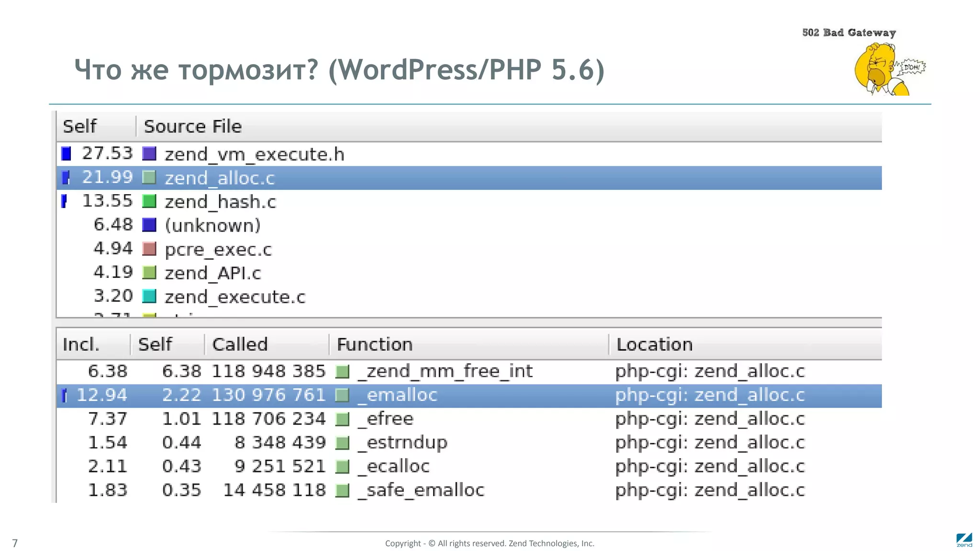Click the Source File column header

509,126
